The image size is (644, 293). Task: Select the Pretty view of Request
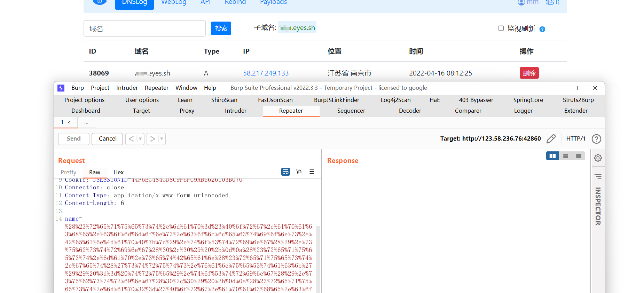(x=68, y=172)
